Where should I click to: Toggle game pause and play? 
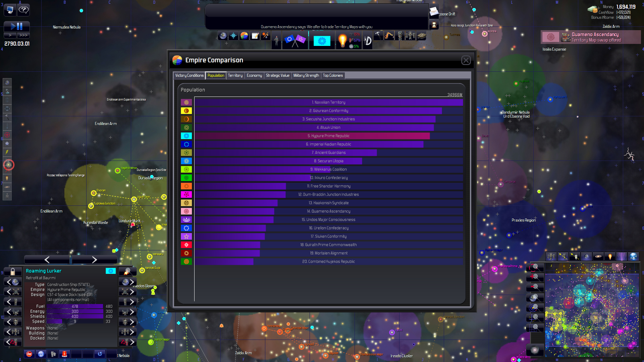16,26
